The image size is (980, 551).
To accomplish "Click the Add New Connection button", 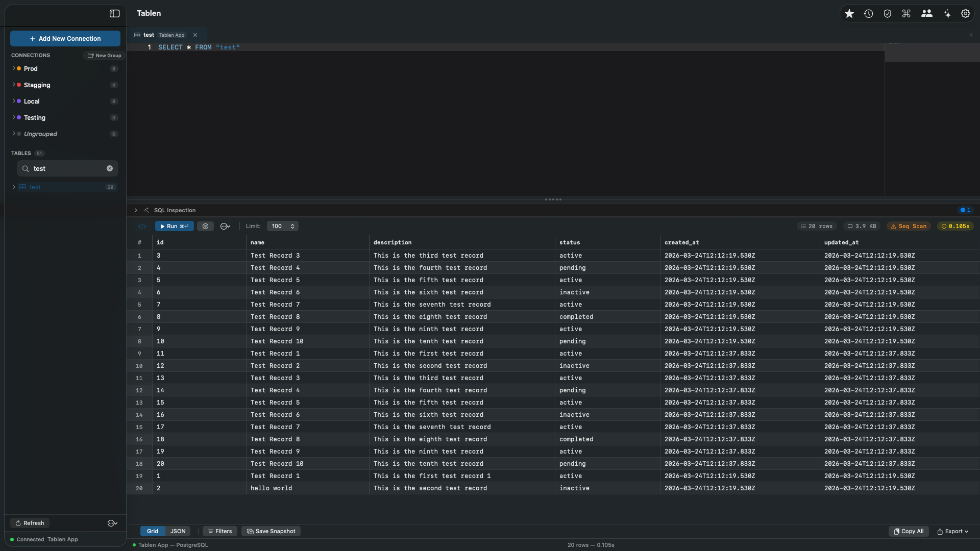I will click(65, 38).
